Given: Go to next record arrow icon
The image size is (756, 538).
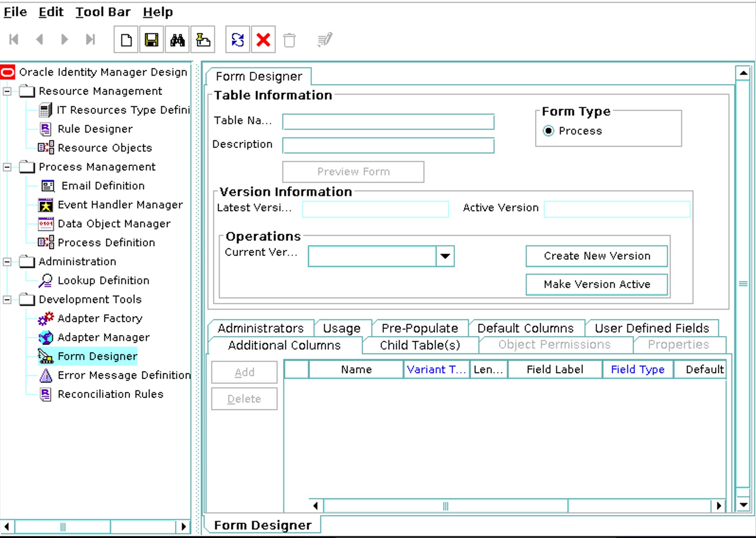Looking at the screenshot, I should point(65,39).
